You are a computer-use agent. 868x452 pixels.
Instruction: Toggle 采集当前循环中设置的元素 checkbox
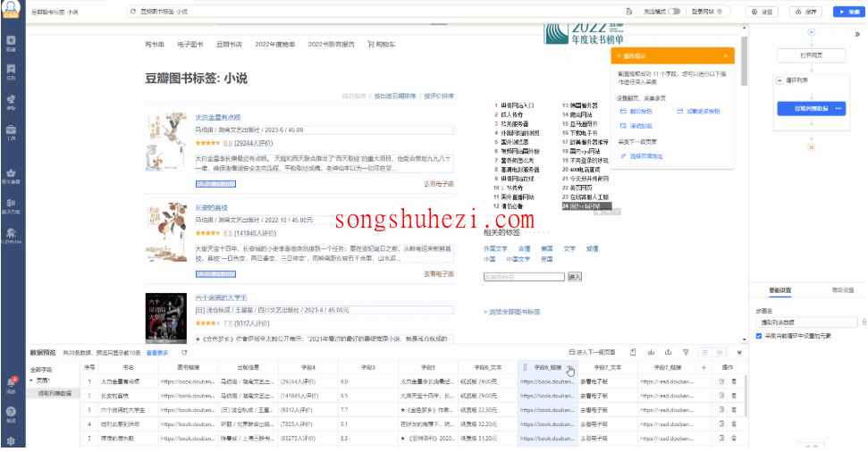[x=759, y=336]
